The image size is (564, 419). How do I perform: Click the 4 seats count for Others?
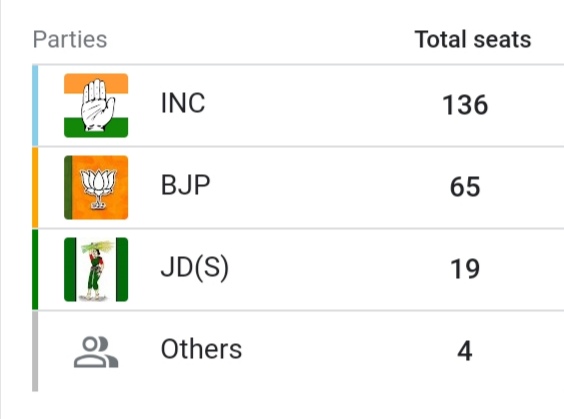[465, 351]
